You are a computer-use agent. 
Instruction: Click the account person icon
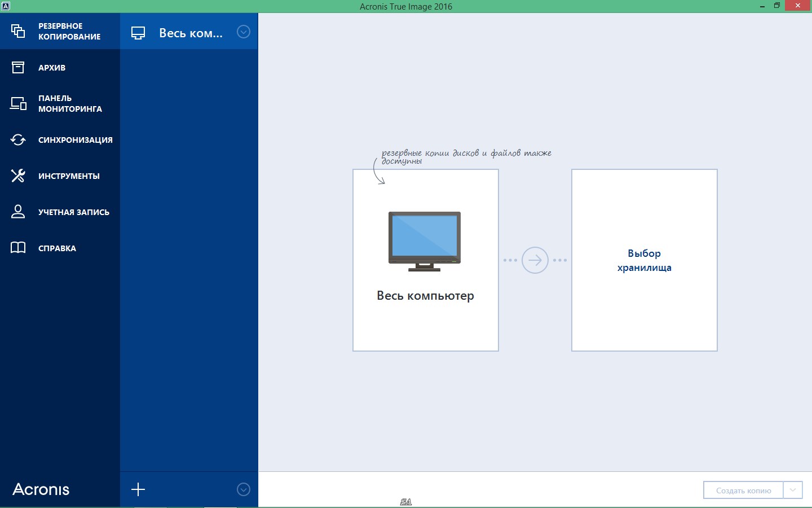point(18,212)
